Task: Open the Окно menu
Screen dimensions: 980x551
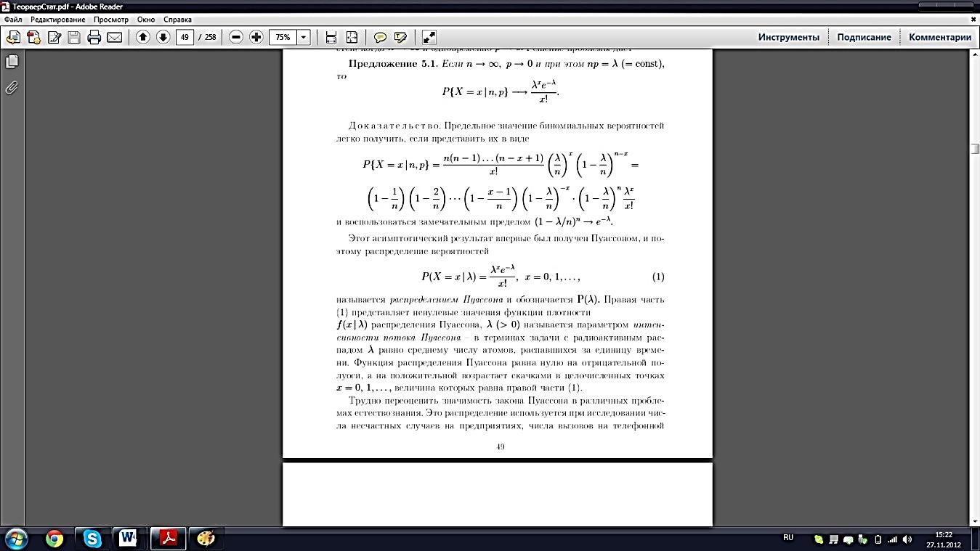Action: click(146, 20)
